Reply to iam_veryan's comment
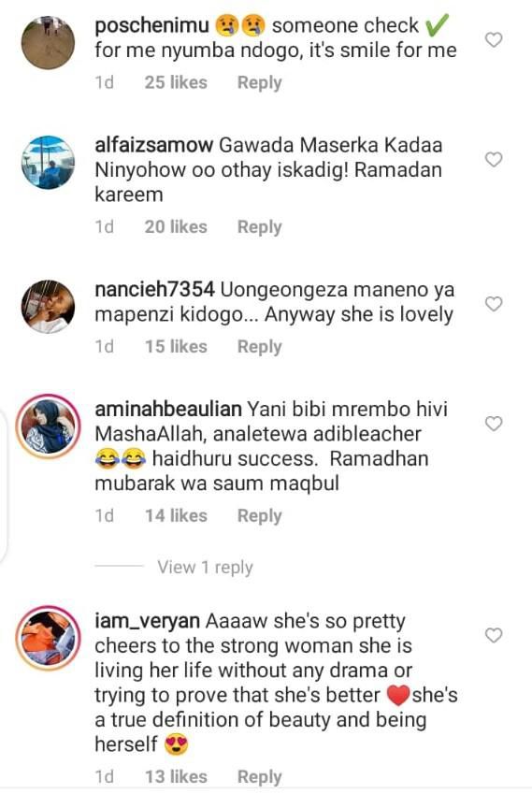 pyautogui.click(x=260, y=777)
